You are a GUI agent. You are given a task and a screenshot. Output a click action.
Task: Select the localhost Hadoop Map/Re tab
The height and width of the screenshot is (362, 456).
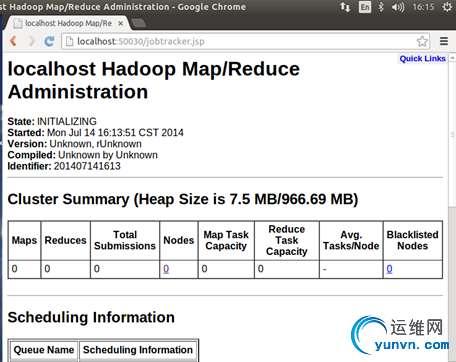68,23
